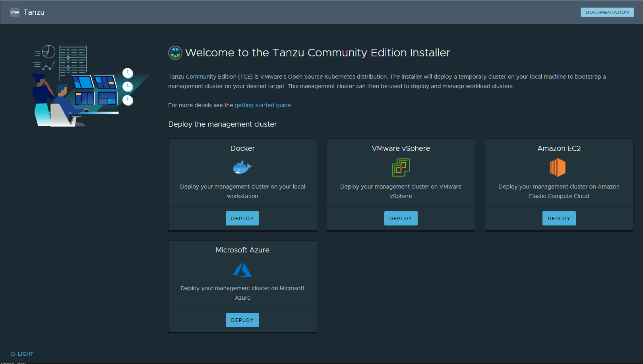Select the Microsoft Azure icon
Viewport: 643px width, 364px height.
(x=242, y=269)
